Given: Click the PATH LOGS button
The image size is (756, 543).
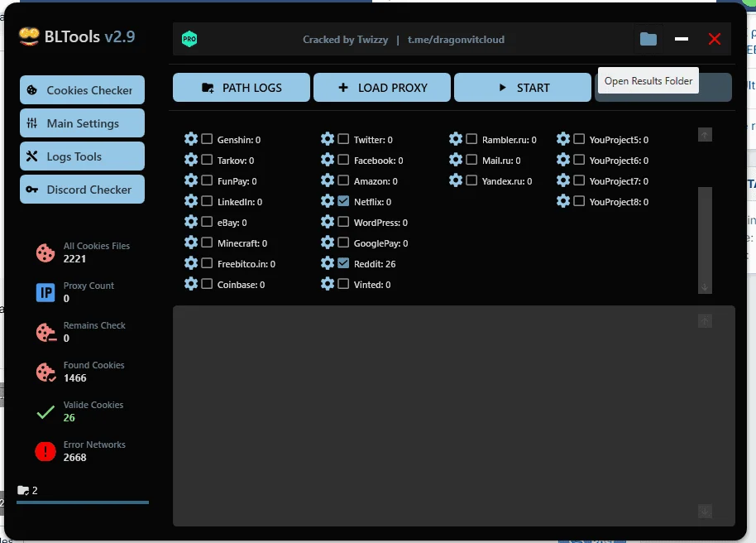Looking at the screenshot, I should click(x=242, y=88).
